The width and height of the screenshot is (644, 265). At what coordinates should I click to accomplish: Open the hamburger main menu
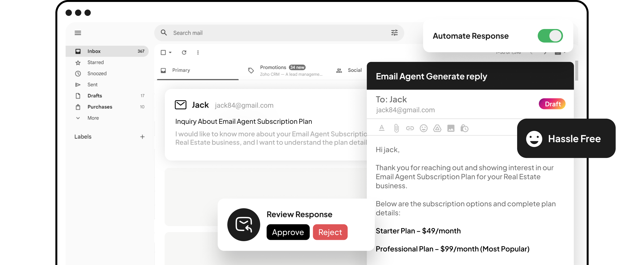coord(78,33)
